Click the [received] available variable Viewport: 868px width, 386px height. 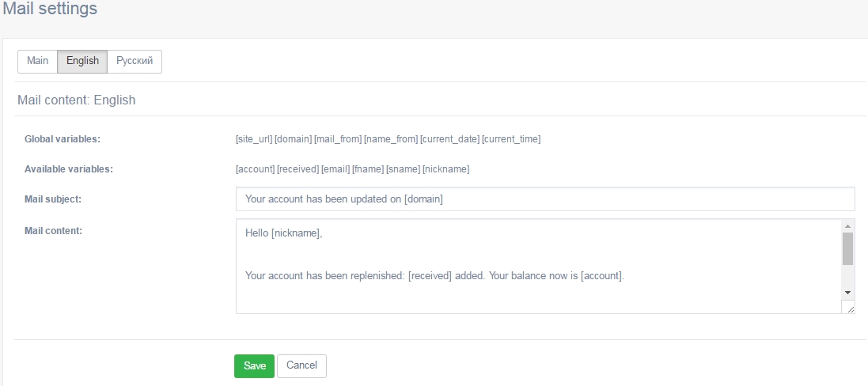pos(298,169)
